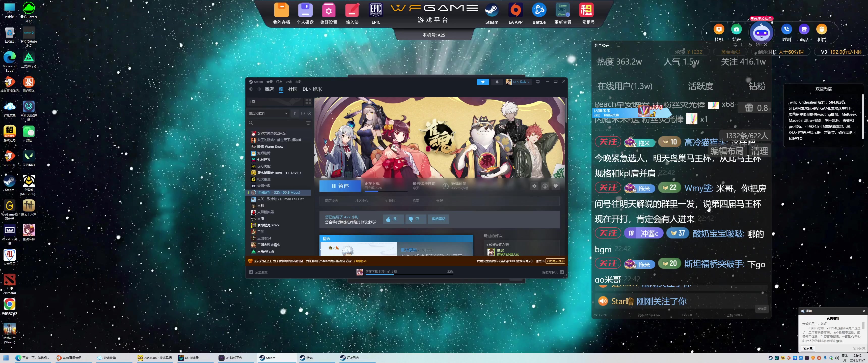Viewport: 868px width, 363px height.
Task: Select 赛博朋克 2077 in library list
Action: coord(268,225)
